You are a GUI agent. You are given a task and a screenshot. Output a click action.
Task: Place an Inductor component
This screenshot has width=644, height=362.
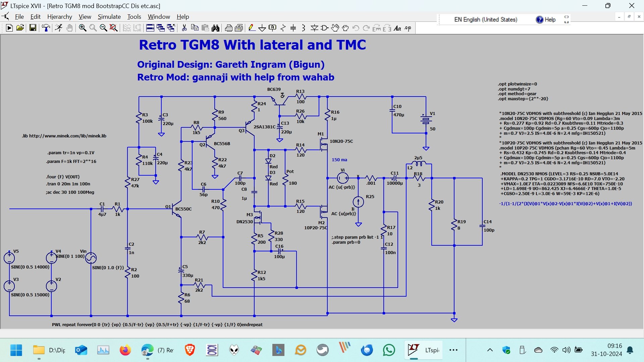pyautogui.click(x=304, y=28)
